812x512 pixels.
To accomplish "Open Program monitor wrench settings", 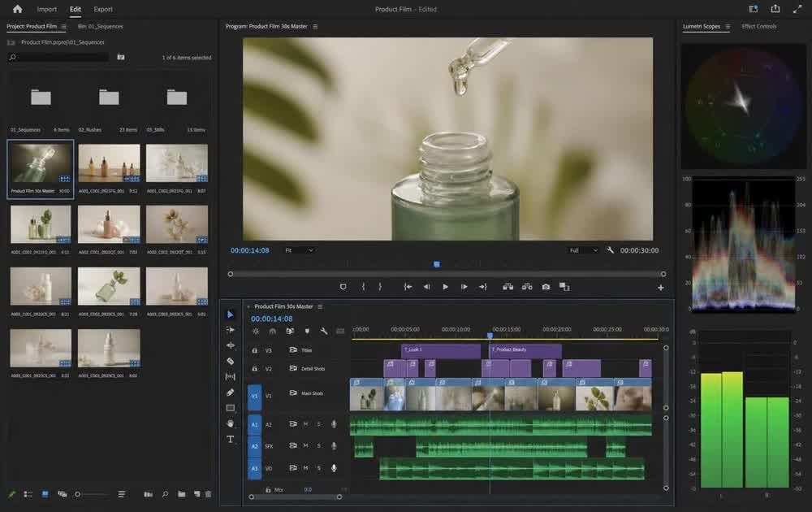I will point(611,249).
